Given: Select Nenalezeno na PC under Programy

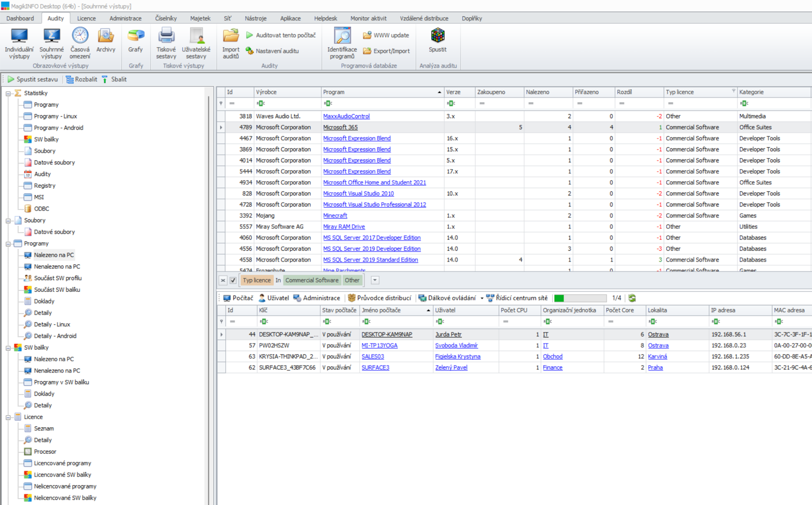Looking at the screenshot, I should click(57, 267).
